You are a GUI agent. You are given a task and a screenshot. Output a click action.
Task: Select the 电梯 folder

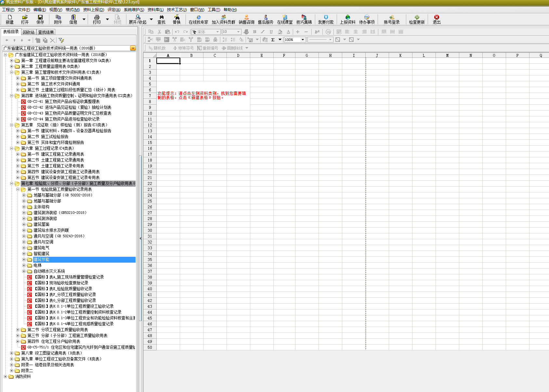pyautogui.click(x=37, y=266)
